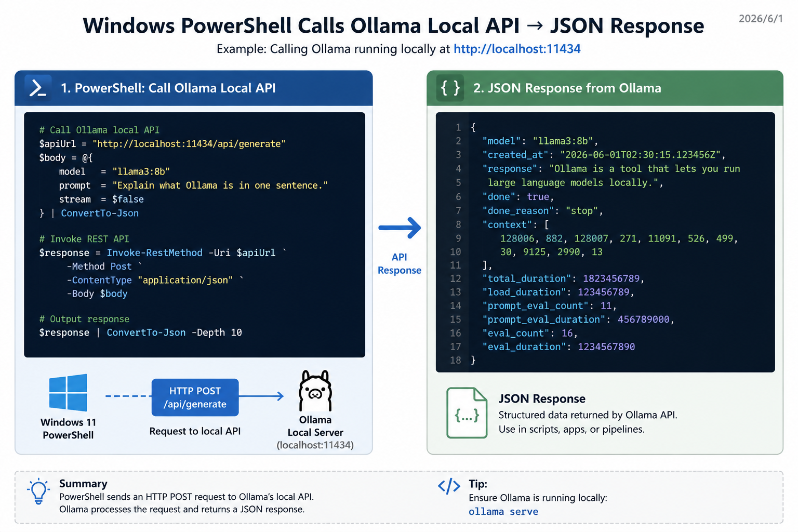Click the comment "# Output response"
This screenshot has width=798, height=532.
84,319
